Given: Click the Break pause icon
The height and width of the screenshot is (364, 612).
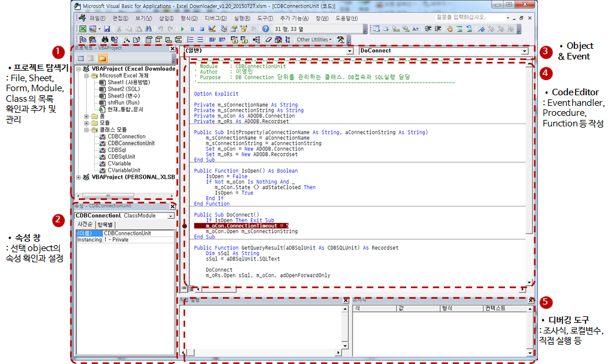Looking at the screenshot, I should (192, 29).
